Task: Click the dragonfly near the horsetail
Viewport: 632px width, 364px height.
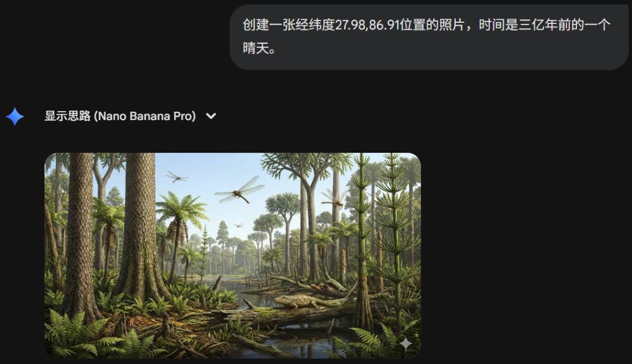Action: (334, 198)
